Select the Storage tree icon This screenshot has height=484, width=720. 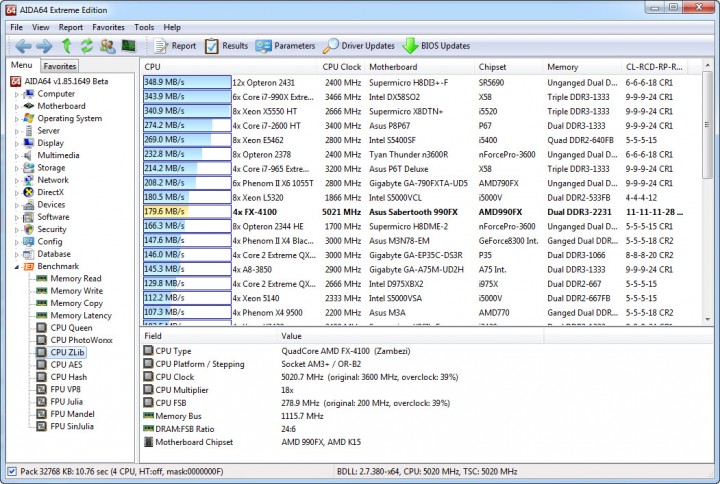(x=29, y=168)
